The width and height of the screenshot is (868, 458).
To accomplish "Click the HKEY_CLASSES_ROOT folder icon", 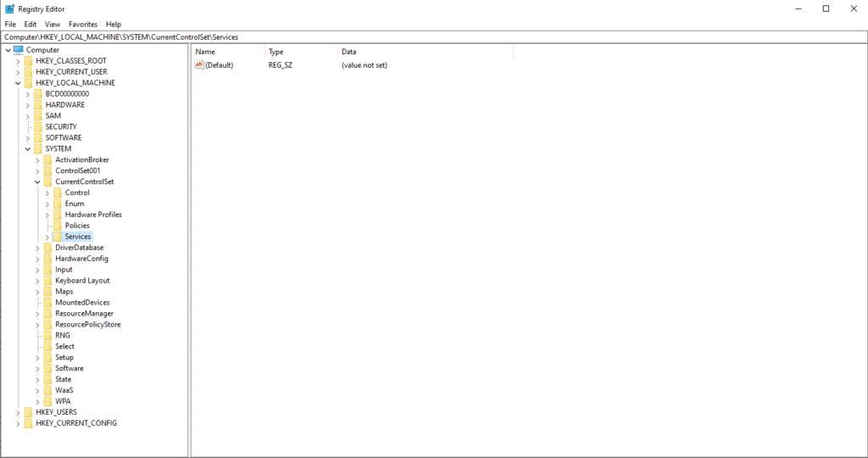I will [28, 61].
